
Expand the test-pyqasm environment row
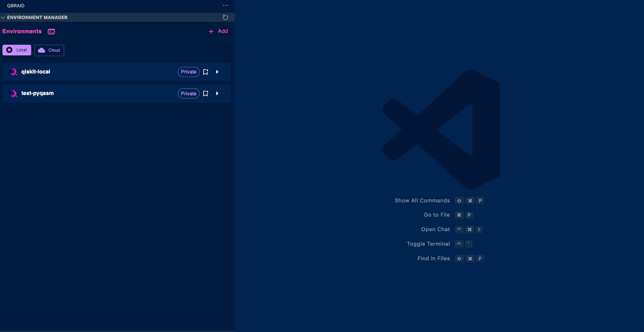pyautogui.click(x=217, y=94)
